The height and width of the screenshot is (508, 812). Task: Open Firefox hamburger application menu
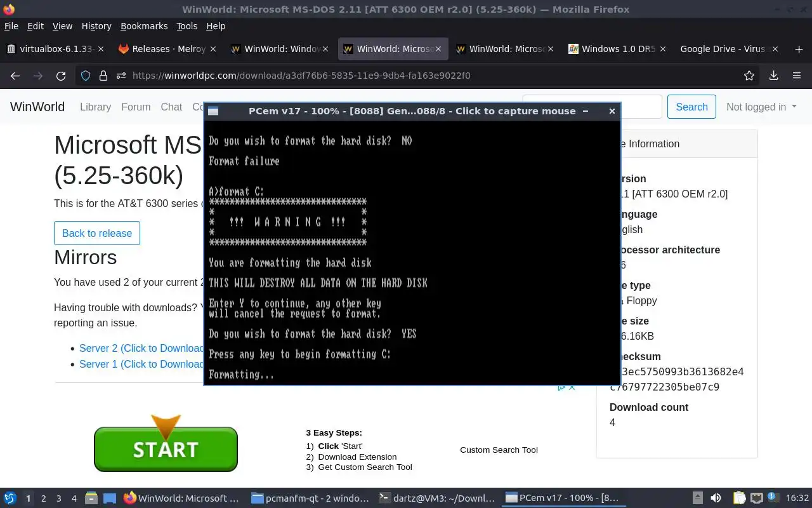tap(797, 76)
